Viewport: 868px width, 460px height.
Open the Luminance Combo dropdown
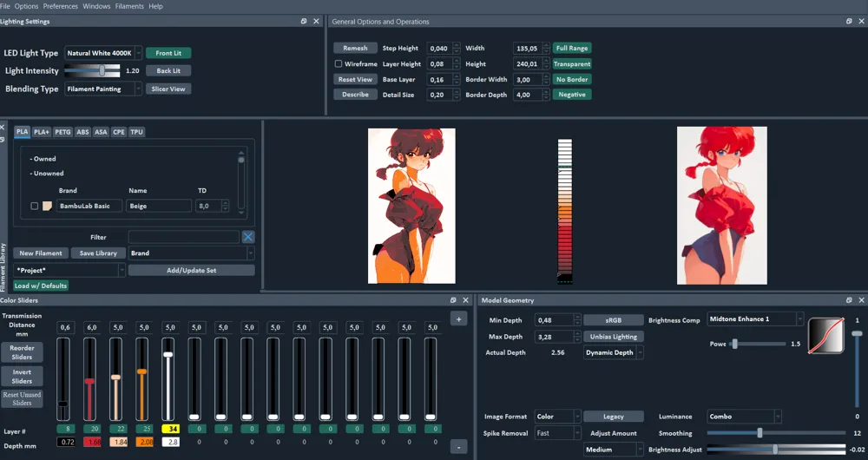pos(744,417)
